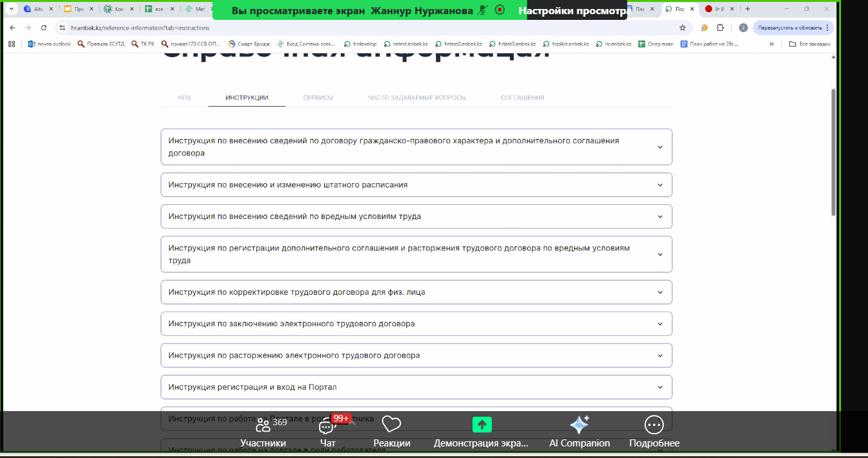Open the apps grid in bookmarks bar
The height and width of the screenshot is (458, 868).
tap(12, 44)
